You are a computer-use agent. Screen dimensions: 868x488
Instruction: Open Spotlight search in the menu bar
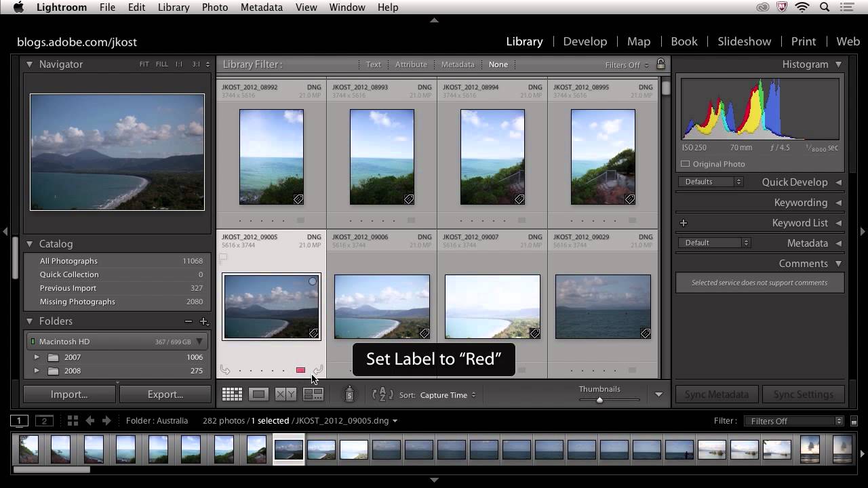[825, 7]
